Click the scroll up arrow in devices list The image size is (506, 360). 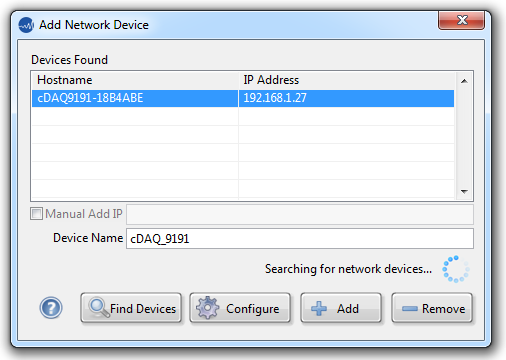tap(464, 81)
